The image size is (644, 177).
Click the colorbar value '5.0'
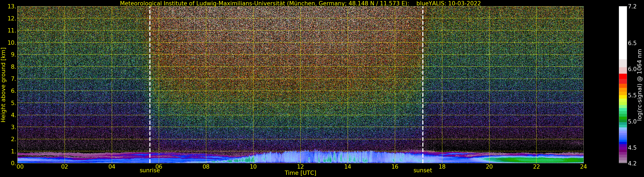tap(632, 121)
